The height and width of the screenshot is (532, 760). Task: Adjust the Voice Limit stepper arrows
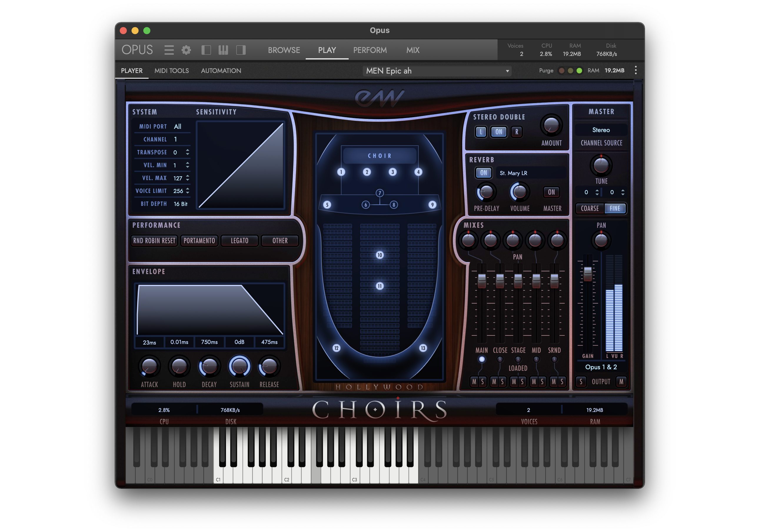188,191
